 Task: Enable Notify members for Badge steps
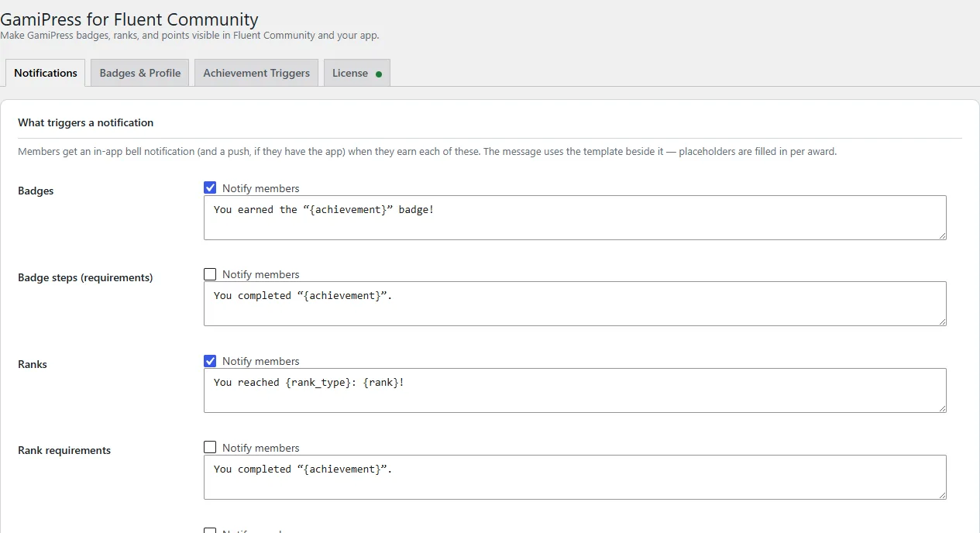click(x=210, y=274)
